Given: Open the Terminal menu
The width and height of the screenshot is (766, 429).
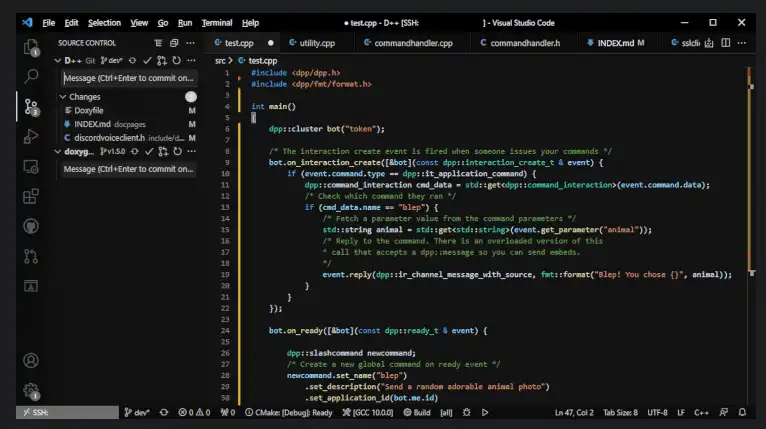Looking at the screenshot, I should tap(217, 23).
